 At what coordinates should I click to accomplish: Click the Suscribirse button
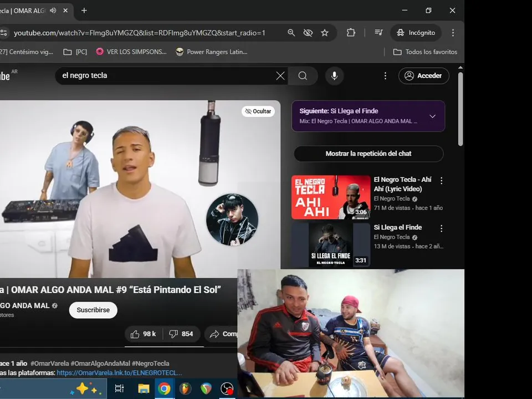coord(93,310)
